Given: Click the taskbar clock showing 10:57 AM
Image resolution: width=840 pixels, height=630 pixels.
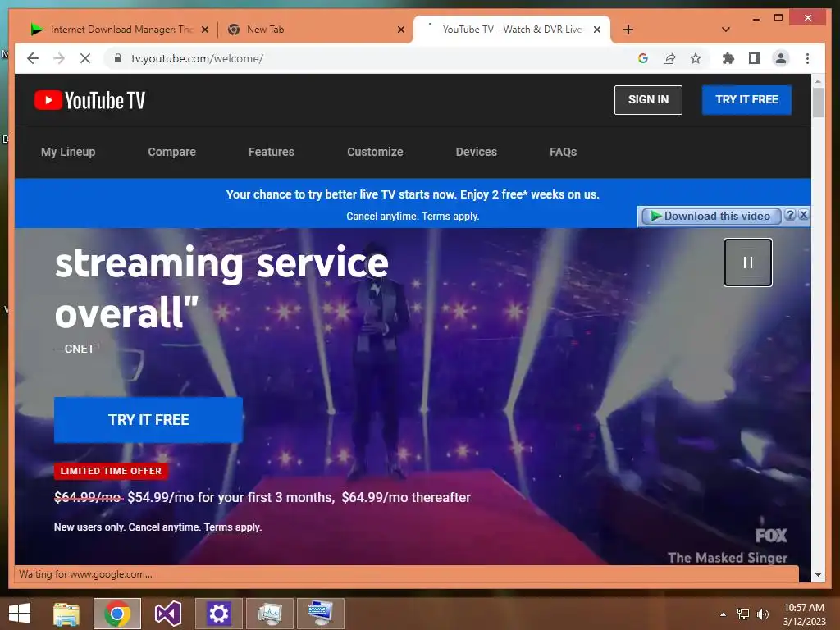Looking at the screenshot, I should [804, 614].
